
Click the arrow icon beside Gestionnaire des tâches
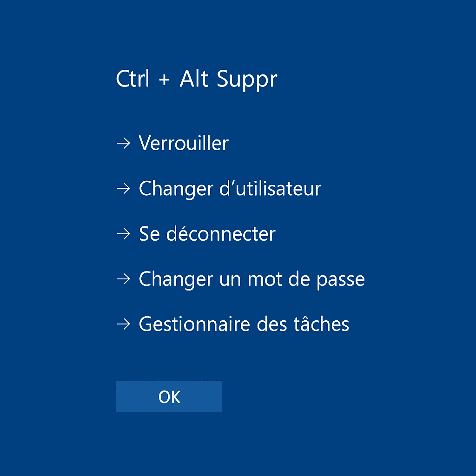[123, 324]
